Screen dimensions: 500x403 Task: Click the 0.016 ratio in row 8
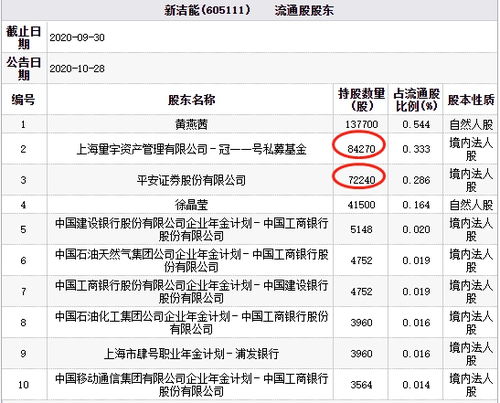pyautogui.click(x=416, y=323)
